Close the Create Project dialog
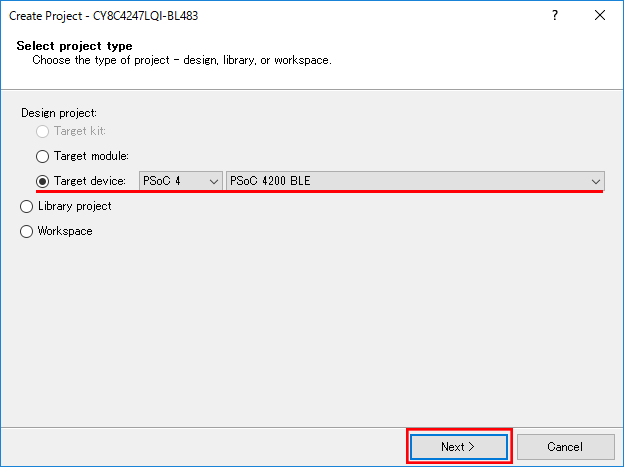This screenshot has height=467, width=624. 600,15
